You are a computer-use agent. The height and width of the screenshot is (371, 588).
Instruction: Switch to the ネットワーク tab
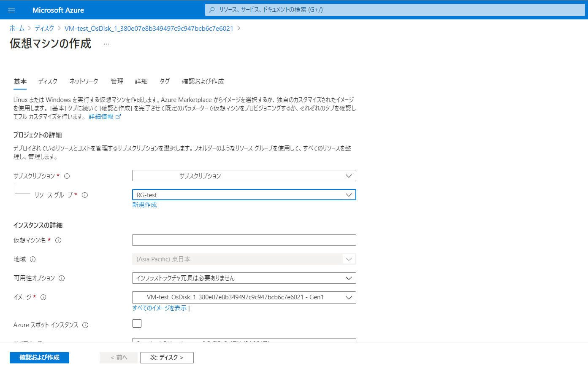tap(83, 81)
